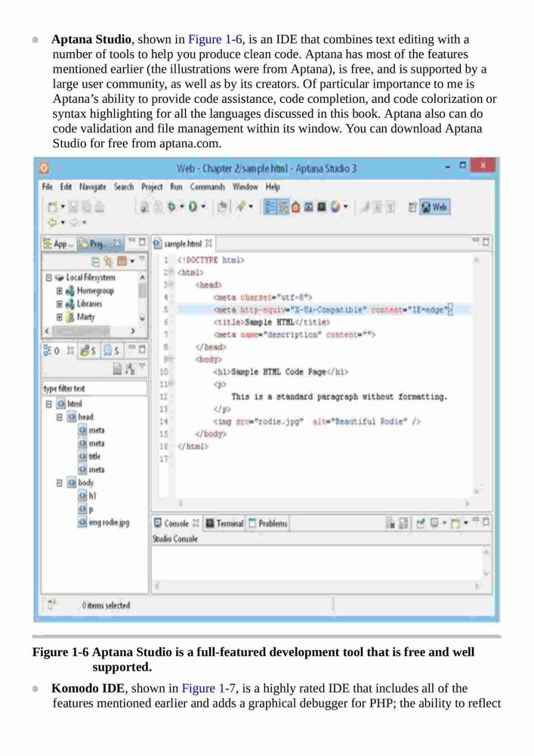
Task: Click the color wheel themes icon
Action: coord(335,207)
